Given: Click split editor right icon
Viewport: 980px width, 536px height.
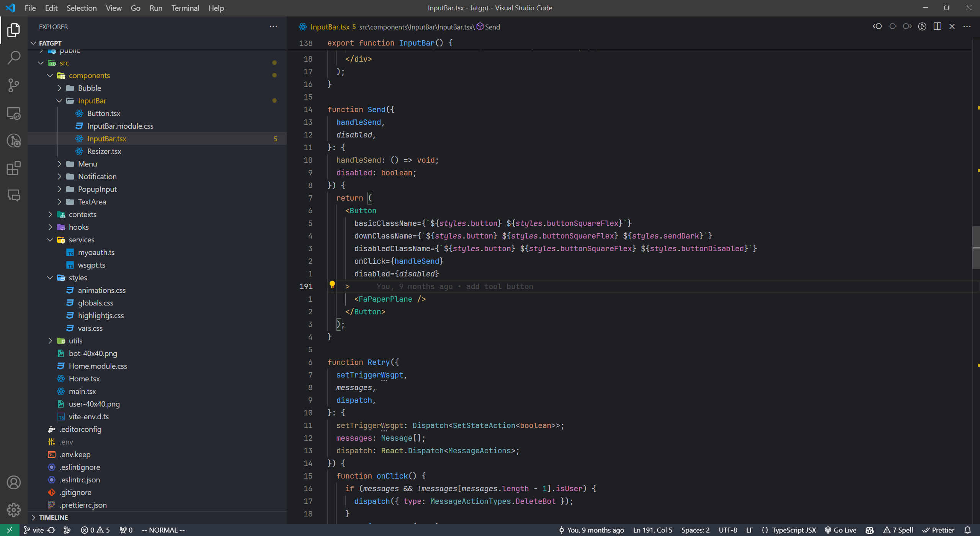Looking at the screenshot, I should click(x=937, y=26).
